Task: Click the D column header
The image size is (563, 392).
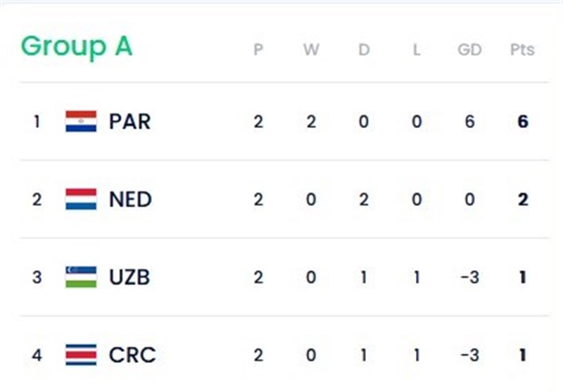Action: click(x=364, y=50)
